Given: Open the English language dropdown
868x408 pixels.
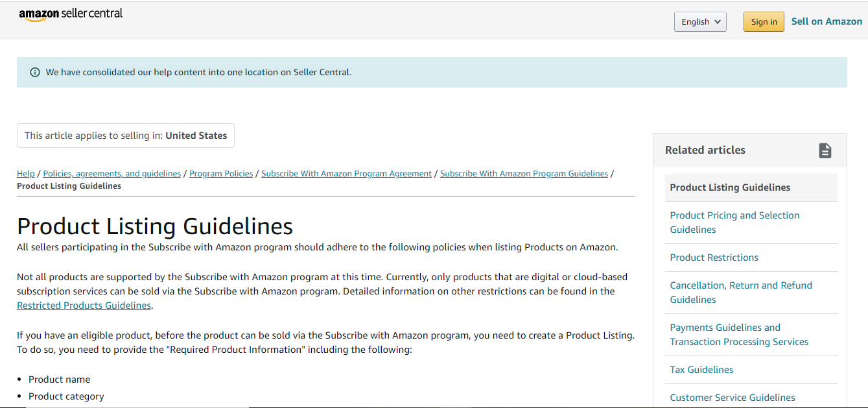Looking at the screenshot, I should tap(699, 21).
